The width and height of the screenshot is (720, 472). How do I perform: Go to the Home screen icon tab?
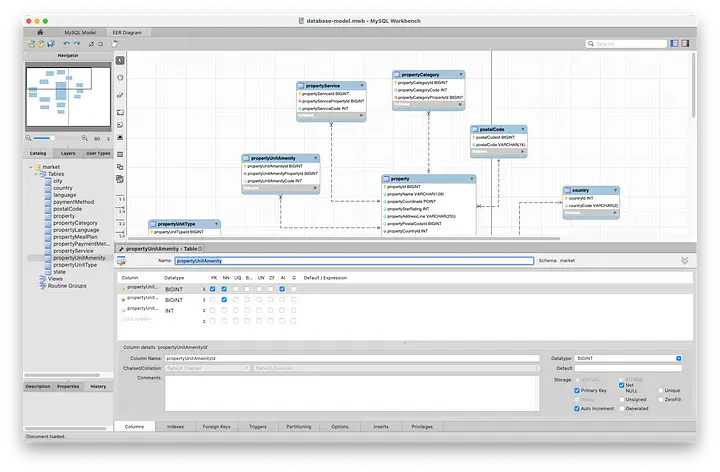pyautogui.click(x=40, y=32)
